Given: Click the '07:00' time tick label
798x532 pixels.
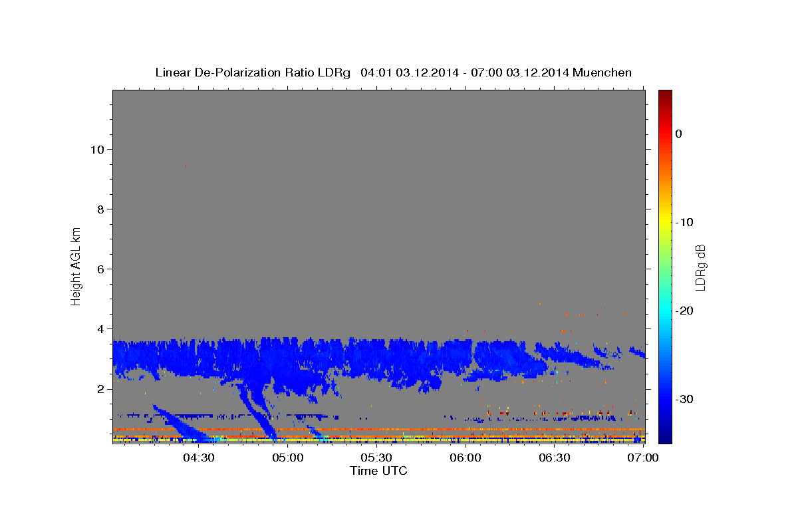Looking at the screenshot, I should 643,458.
